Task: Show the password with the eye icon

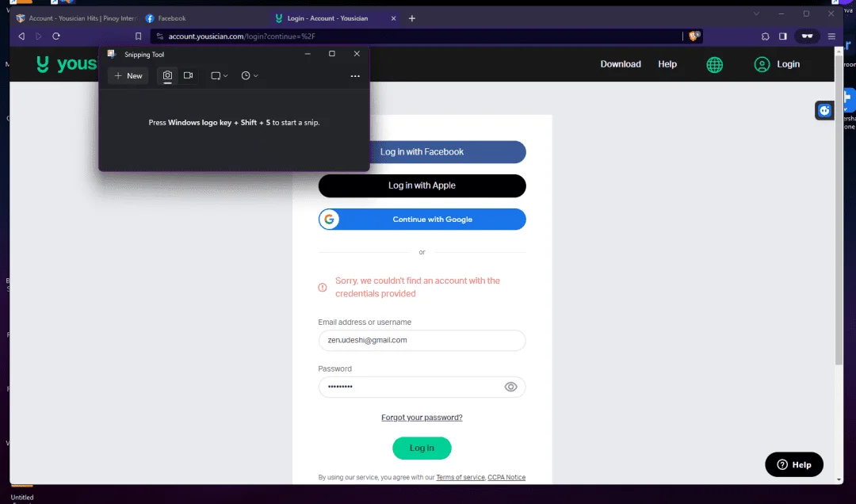Action: click(510, 387)
